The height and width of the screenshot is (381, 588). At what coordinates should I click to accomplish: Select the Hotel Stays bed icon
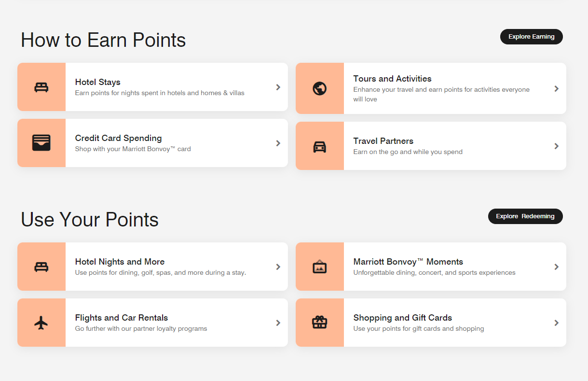coord(41,87)
